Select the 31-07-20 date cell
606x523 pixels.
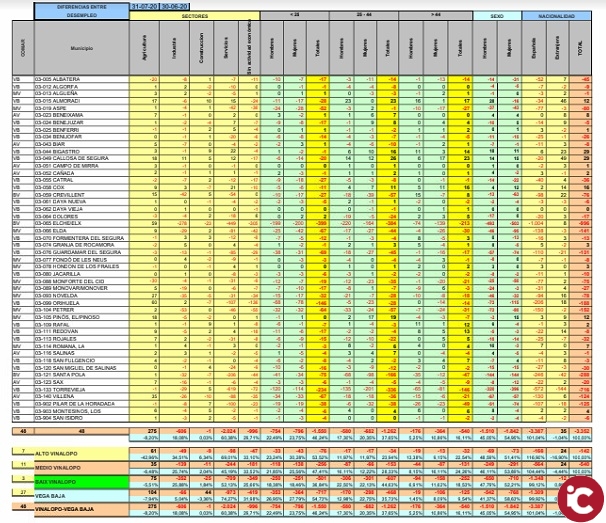coord(146,6)
